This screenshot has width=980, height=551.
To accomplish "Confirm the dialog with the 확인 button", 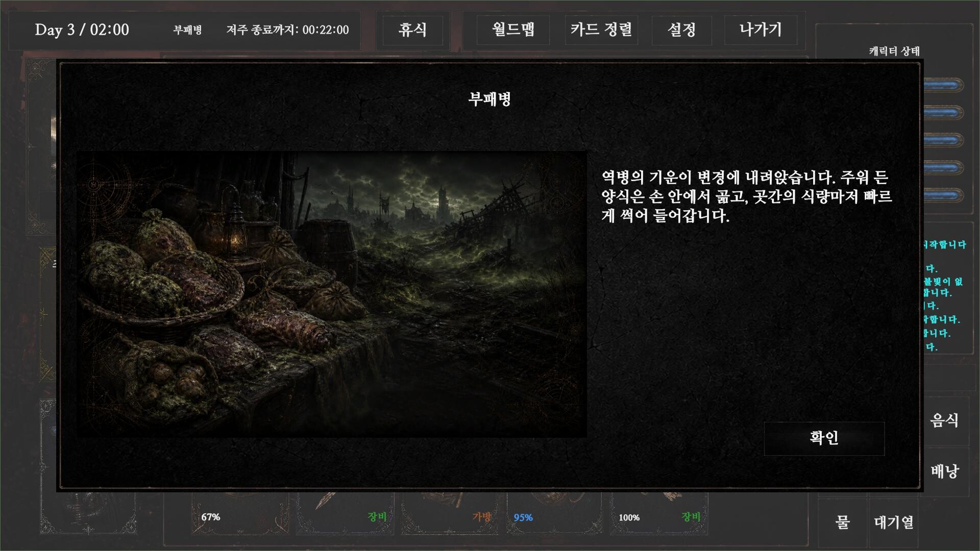I will coord(824,438).
